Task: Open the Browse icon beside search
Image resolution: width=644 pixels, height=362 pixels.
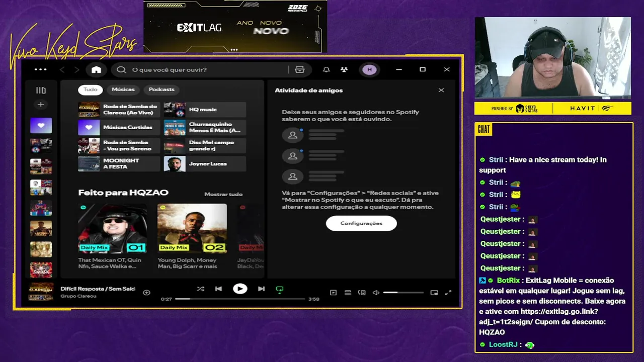Action: point(300,70)
